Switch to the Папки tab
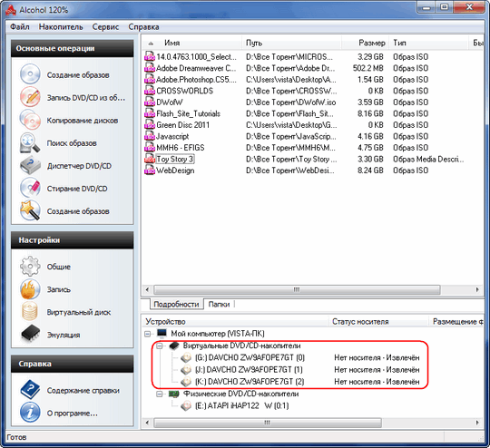490x448 pixels. pyautogui.click(x=219, y=305)
